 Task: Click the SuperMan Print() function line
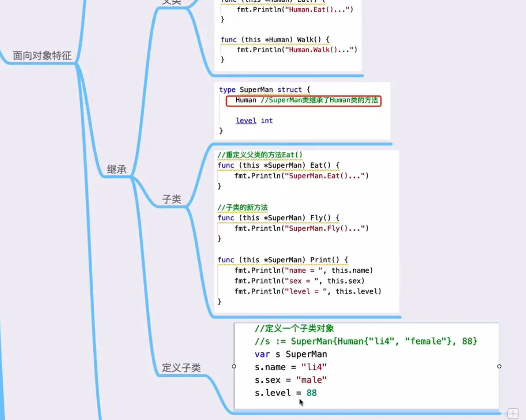283,260
